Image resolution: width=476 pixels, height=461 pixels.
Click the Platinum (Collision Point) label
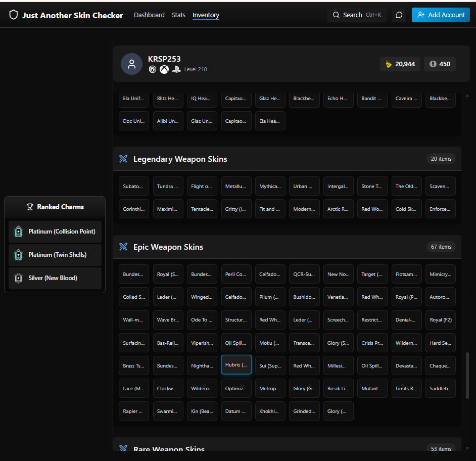click(62, 232)
